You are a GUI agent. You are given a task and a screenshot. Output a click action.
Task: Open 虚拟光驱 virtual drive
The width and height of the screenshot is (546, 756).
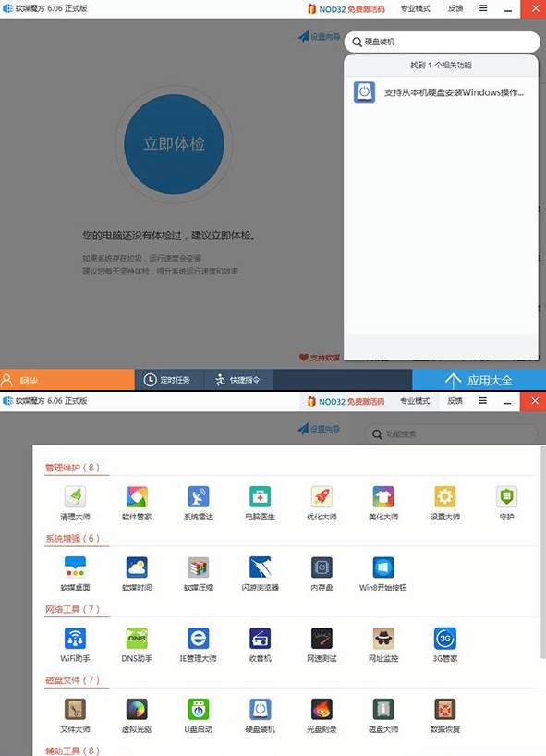tap(137, 715)
